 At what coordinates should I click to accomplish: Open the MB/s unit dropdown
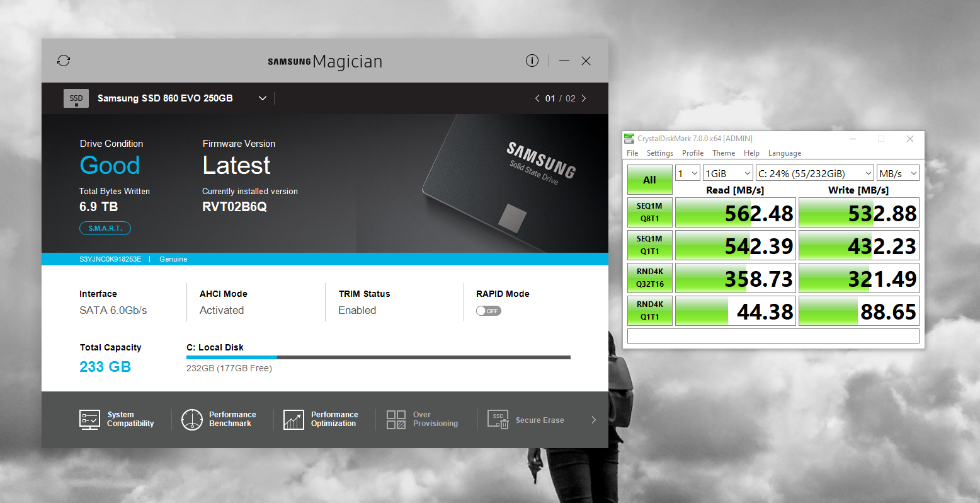898,173
